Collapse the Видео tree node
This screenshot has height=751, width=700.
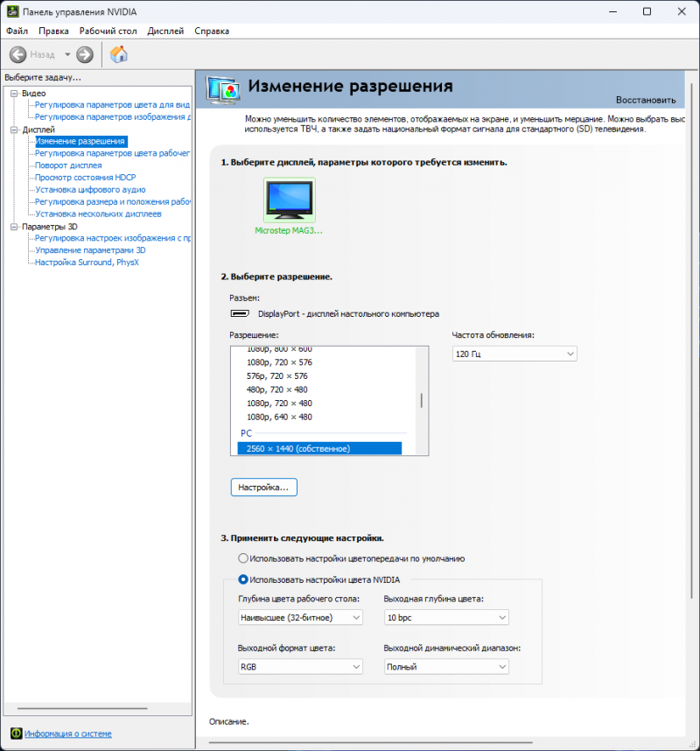click(14, 94)
